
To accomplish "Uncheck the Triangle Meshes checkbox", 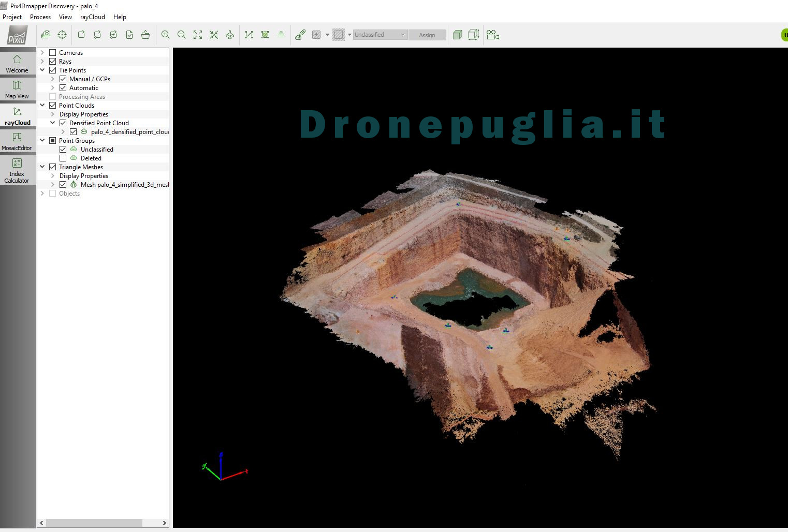I will pyautogui.click(x=52, y=167).
